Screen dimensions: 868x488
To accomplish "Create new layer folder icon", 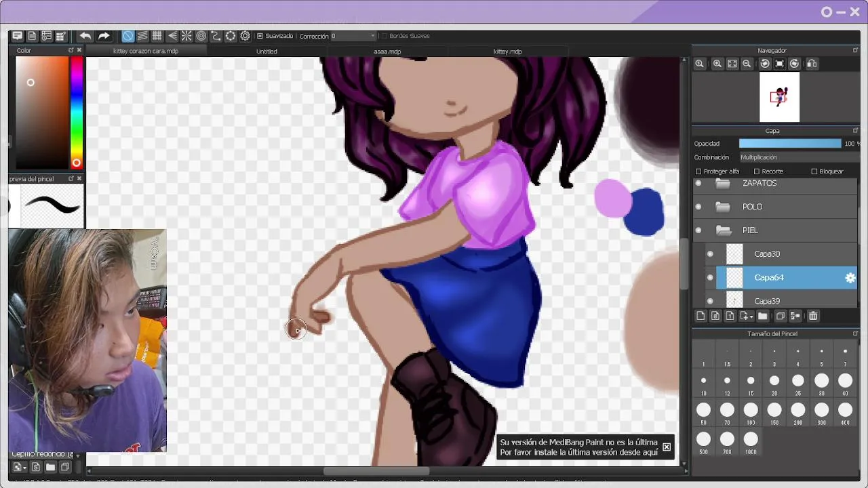I will point(763,316).
